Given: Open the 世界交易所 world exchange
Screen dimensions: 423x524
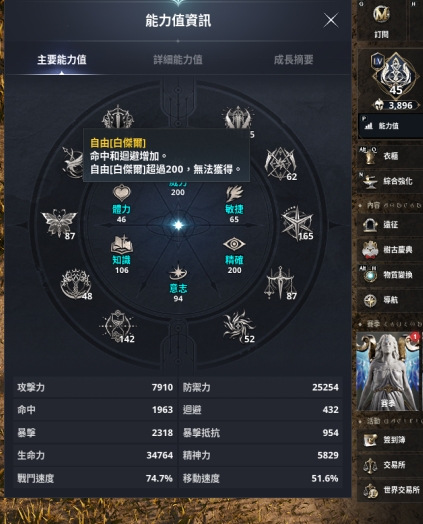Looking at the screenshot, I should tap(390, 490).
